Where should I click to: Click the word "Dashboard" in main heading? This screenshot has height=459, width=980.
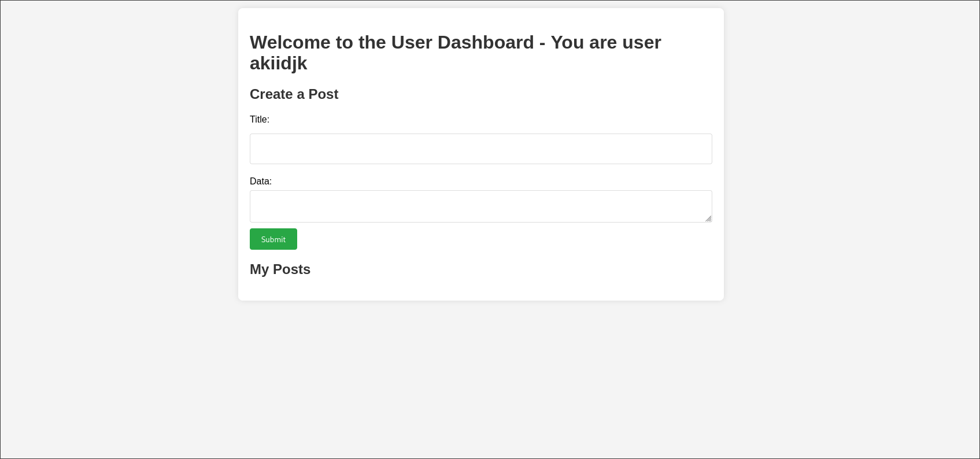pyautogui.click(x=486, y=43)
